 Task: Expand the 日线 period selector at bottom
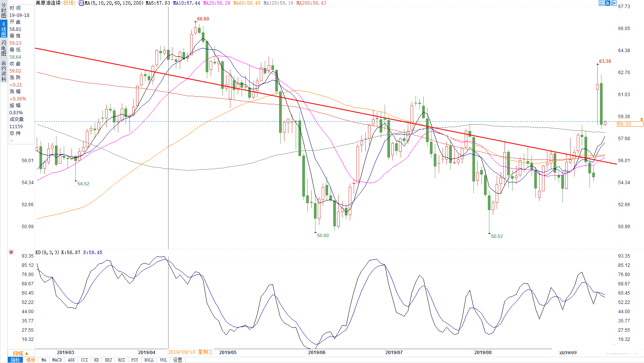pyautogui.click(x=21, y=353)
